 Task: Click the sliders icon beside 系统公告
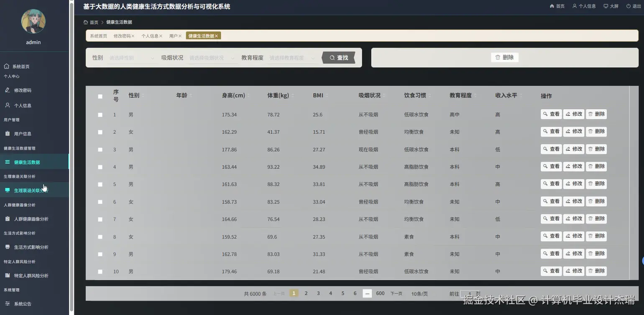[7, 303]
